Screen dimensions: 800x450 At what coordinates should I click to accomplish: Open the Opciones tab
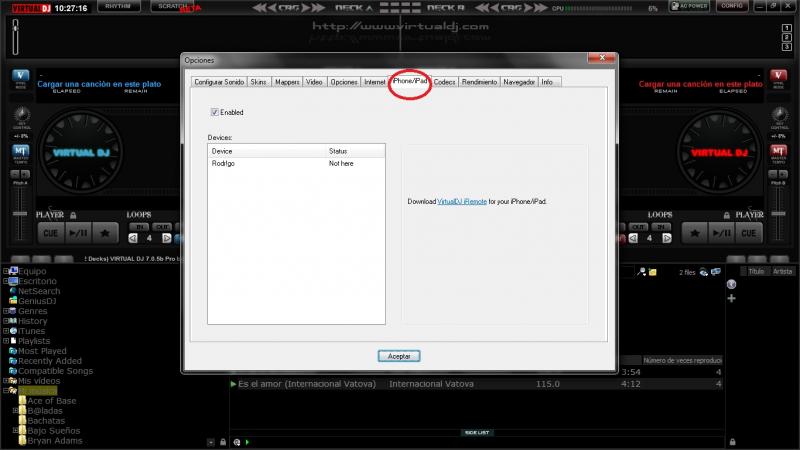(x=344, y=82)
